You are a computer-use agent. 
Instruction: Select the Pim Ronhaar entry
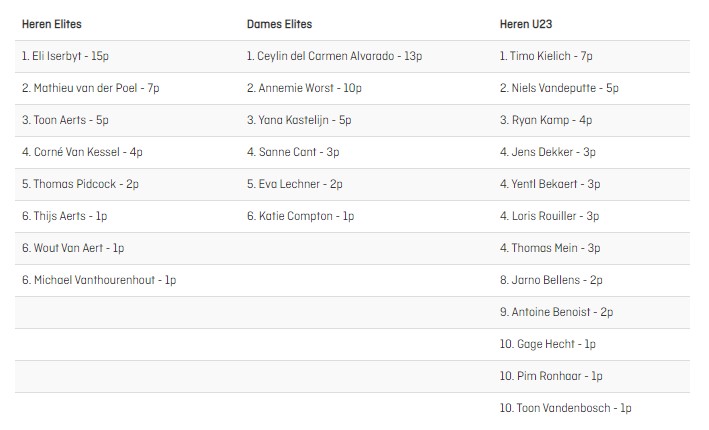click(x=551, y=376)
